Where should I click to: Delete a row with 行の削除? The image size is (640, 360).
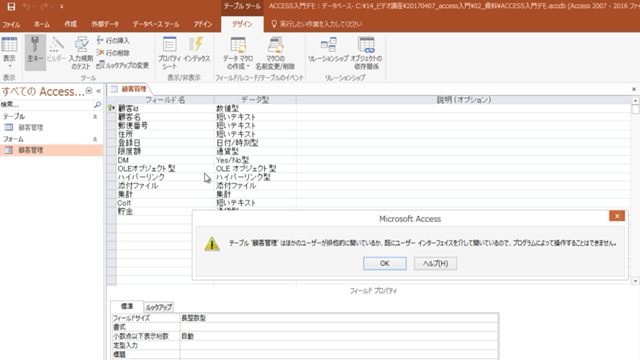113,53
